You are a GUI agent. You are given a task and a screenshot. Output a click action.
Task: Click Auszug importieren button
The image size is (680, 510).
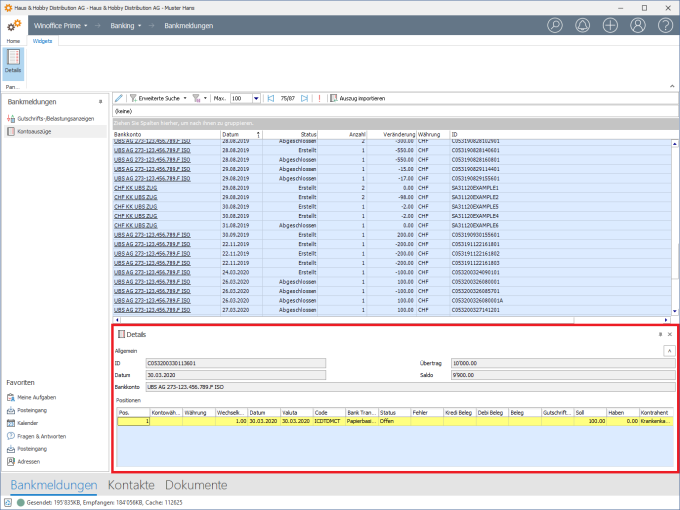point(357,99)
